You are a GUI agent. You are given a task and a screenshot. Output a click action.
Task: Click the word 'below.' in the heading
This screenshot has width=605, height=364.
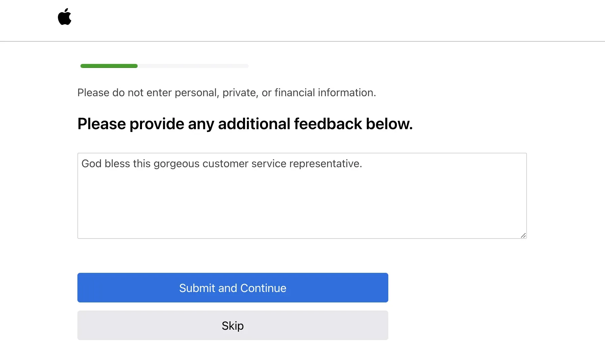point(389,123)
